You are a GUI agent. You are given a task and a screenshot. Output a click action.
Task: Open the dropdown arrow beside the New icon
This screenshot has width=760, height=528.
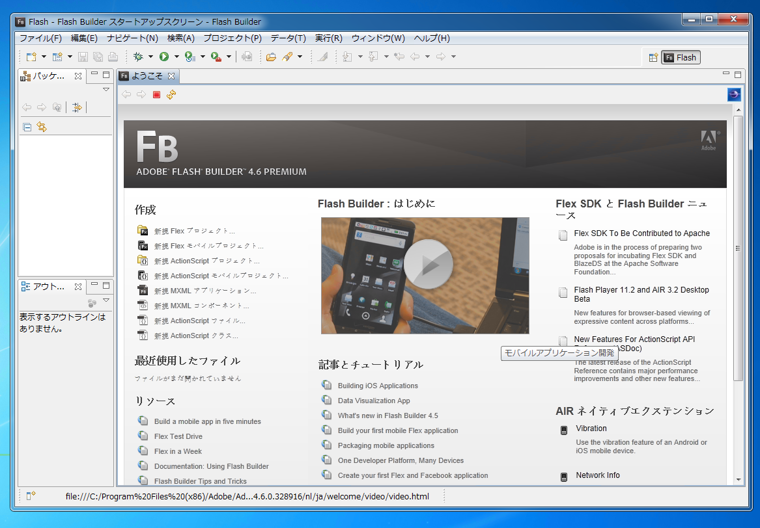[x=44, y=57]
